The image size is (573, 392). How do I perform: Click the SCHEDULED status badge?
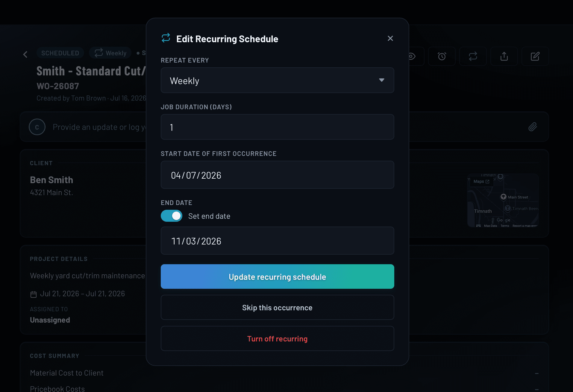pos(60,53)
